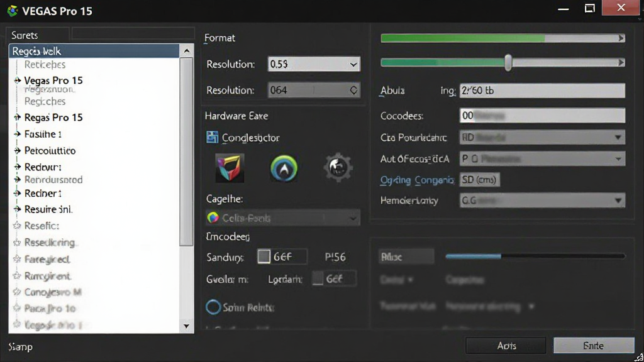
Task: Open the first Resolution dropdown showing 0.53
Action: point(314,64)
